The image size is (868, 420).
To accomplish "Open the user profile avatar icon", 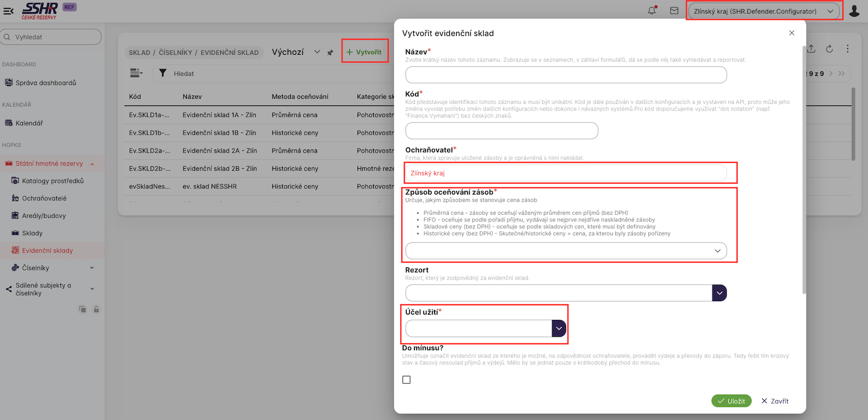I will [854, 11].
